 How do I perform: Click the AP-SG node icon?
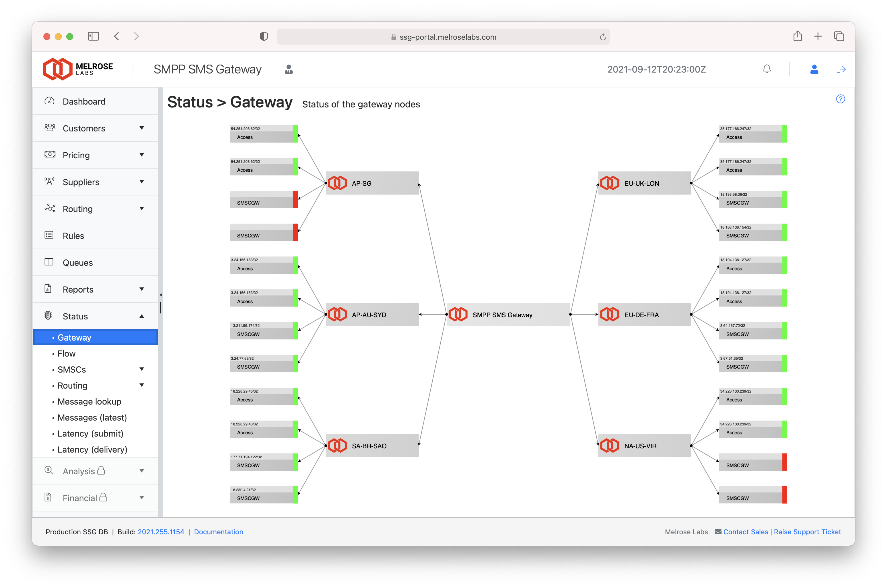point(337,183)
